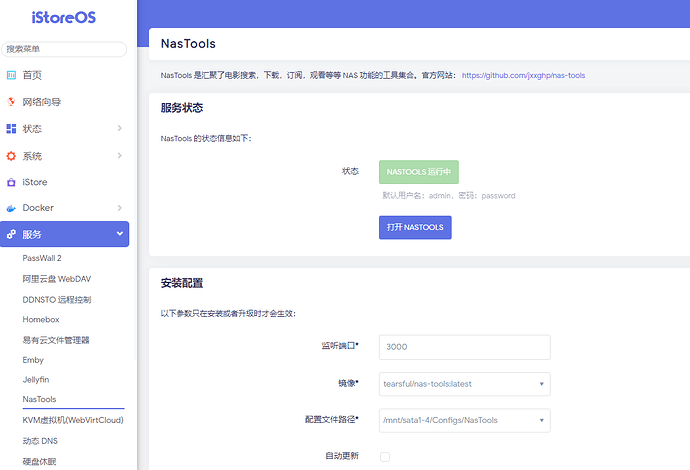Viewport: 690px width, 470px height.
Task: Collapse the 服务 menu chevron
Action: click(x=119, y=235)
